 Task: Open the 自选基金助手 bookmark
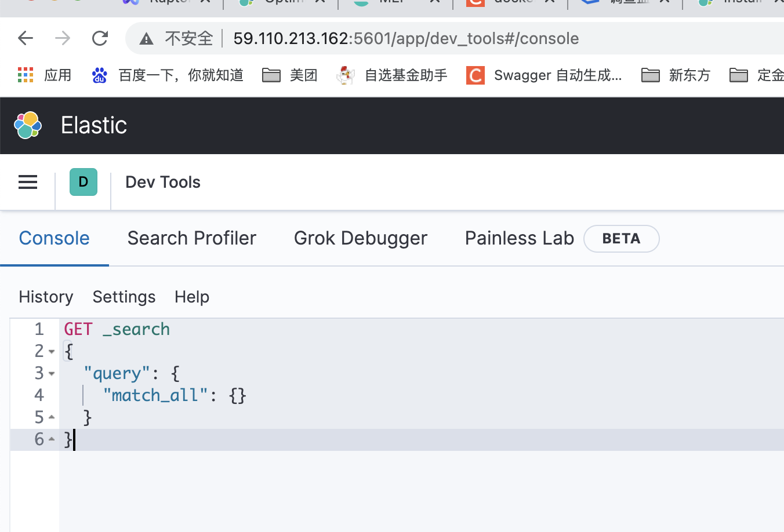[392, 75]
